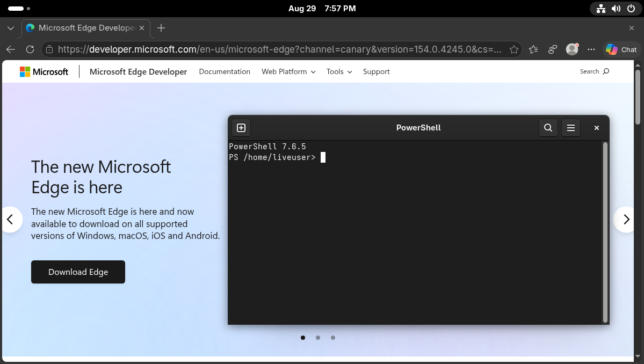Open the site Search

(x=594, y=71)
